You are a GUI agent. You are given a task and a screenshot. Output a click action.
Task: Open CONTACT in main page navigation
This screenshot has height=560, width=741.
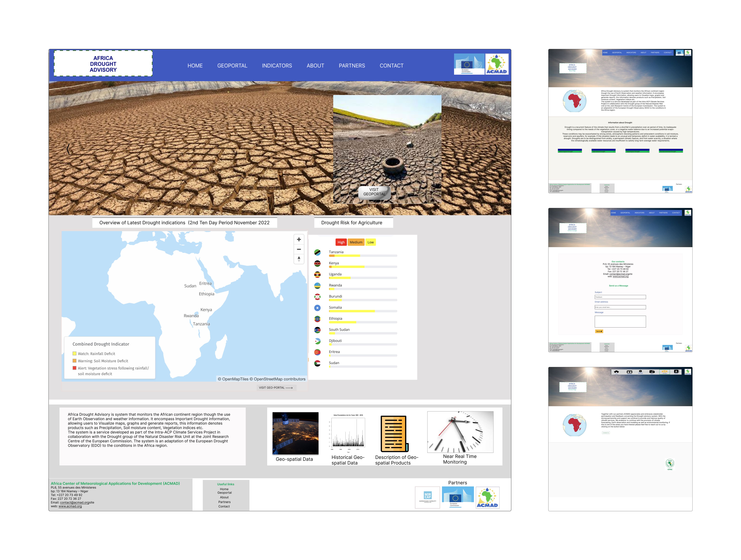[391, 66]
